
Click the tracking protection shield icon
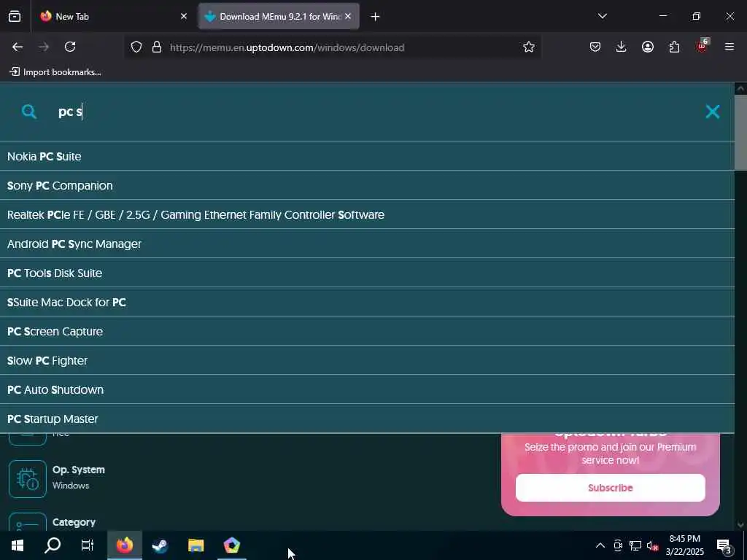pos(136,47)
